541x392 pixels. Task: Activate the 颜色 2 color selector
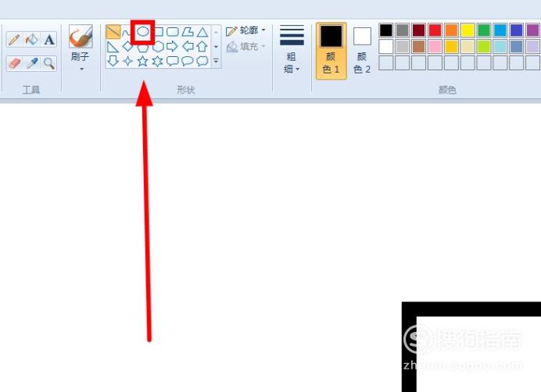point(362,52)
